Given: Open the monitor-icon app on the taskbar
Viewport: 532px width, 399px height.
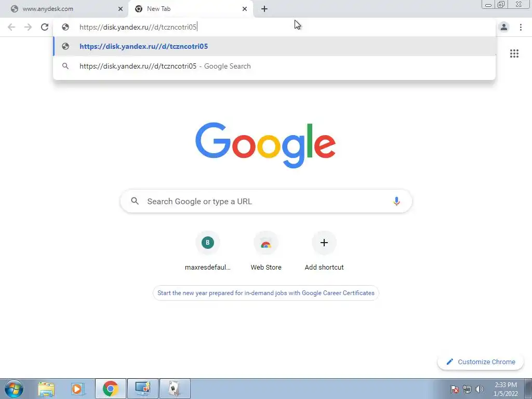Looking at the screenshot, I should click(x=143, y=389).
